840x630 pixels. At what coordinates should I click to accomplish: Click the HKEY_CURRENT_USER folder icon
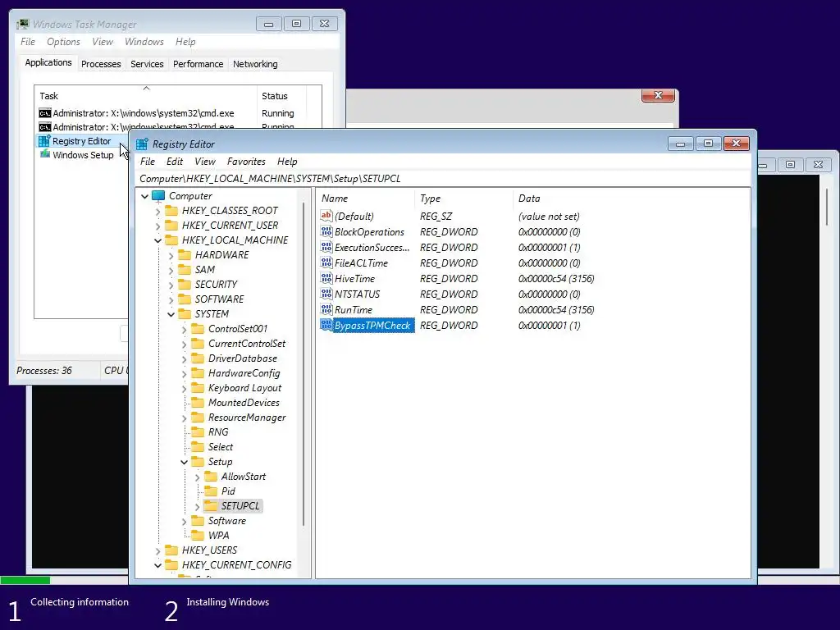(x=171, y=225)
